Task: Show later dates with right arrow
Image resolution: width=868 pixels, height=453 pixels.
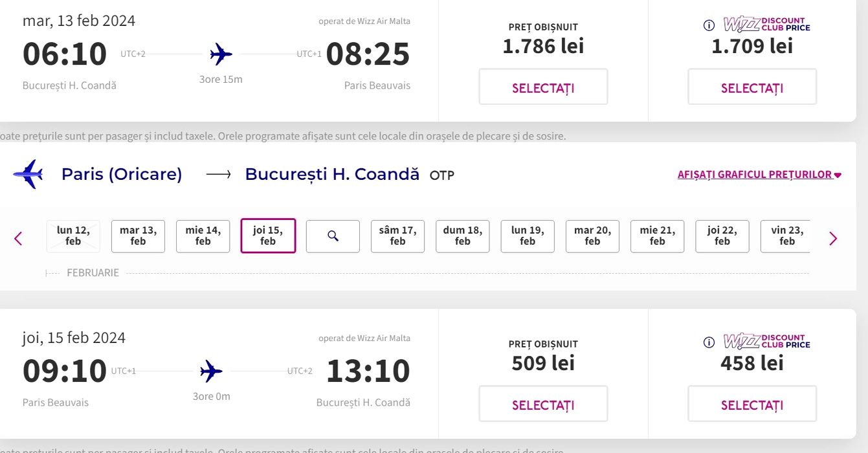Action: click(833, 239)
